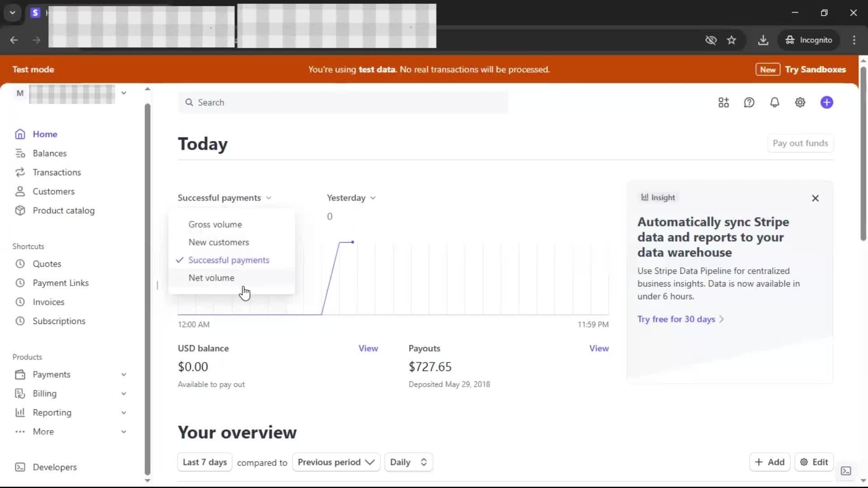
Task: Dismiss the Insight card
Action: tap(815, 198)
